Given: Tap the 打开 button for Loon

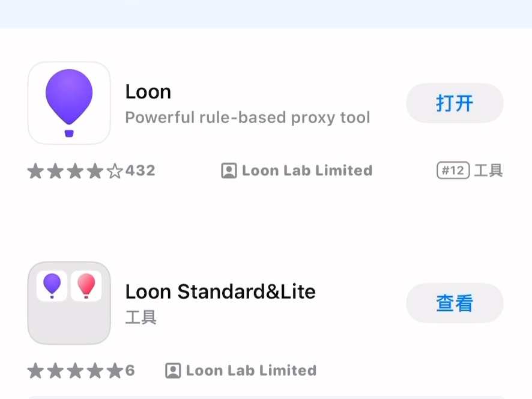Looking at the screenshot, I should pos(455,103).
